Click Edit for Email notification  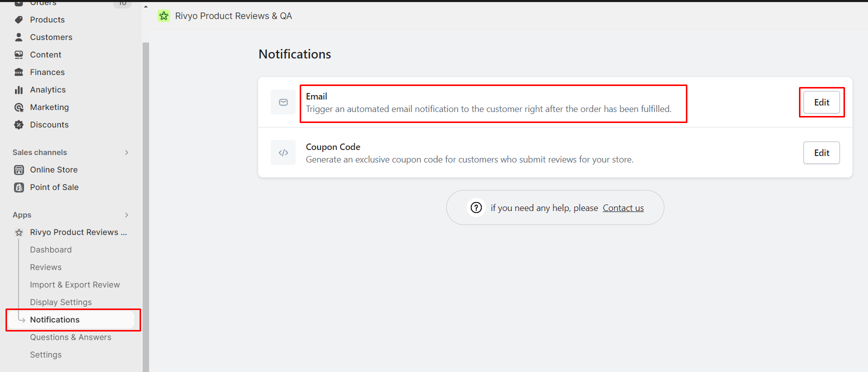(x=821, y=102)
